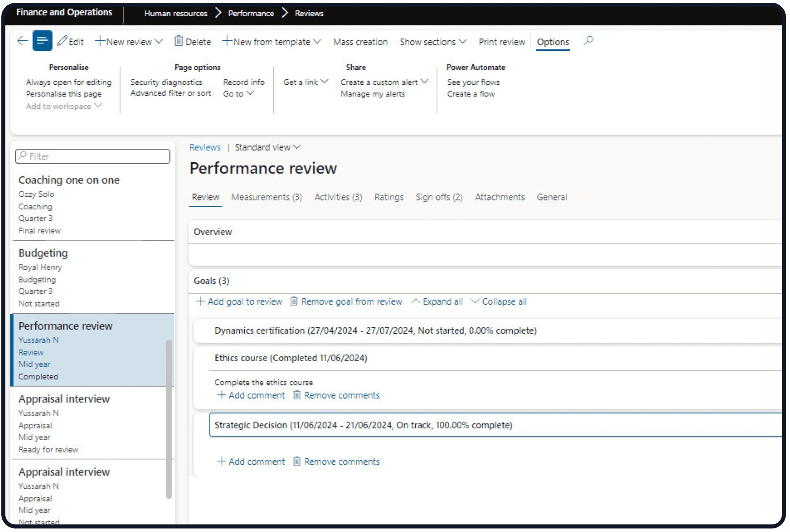Remove comments under Strategic Decision
This screenshot has width=790, height=532.
pyautogui.click(x=336, y=461)
